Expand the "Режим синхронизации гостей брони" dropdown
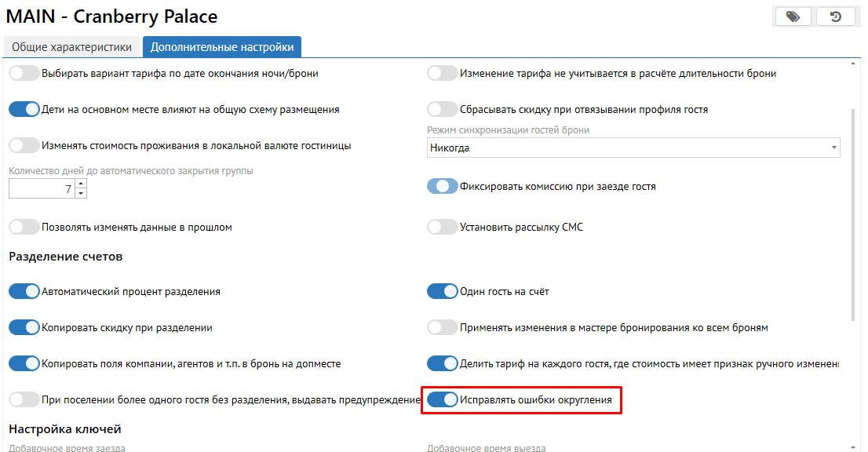The height and width of the screenshot is (452, 868). pyautogui.click(x=833, y=148)
